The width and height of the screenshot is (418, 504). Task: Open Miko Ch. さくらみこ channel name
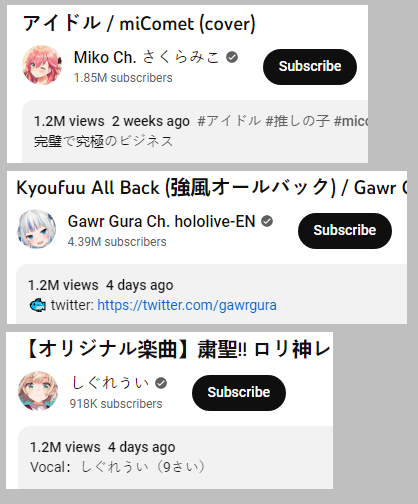coord(146,57)
